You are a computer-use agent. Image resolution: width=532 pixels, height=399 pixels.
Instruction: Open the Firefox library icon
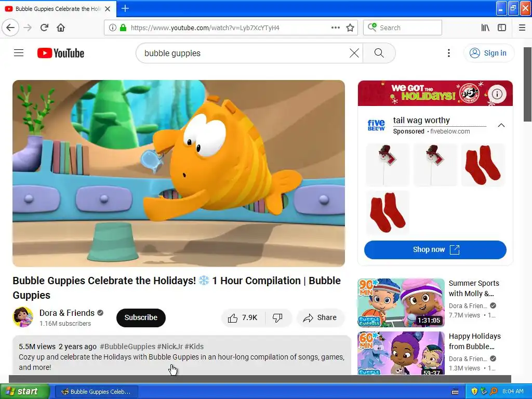pyautogui.click(x=485, y=28)
